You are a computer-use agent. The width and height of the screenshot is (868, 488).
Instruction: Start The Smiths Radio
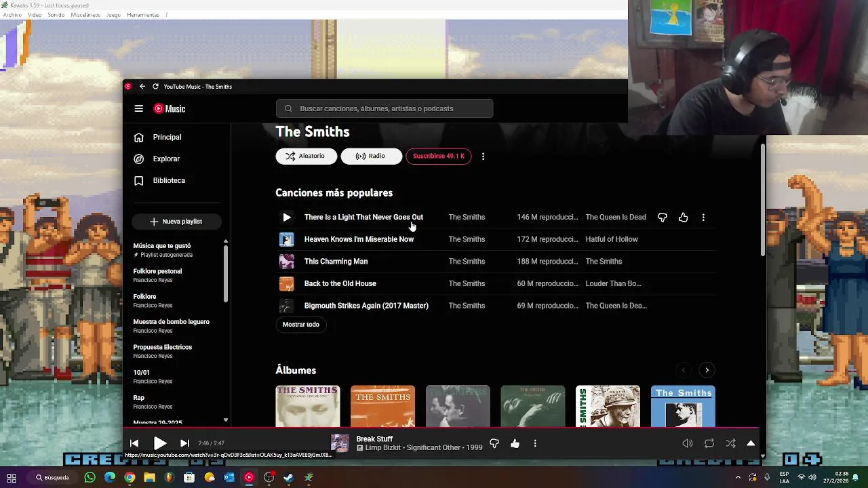pyautogui.click(x=371, y=156)
